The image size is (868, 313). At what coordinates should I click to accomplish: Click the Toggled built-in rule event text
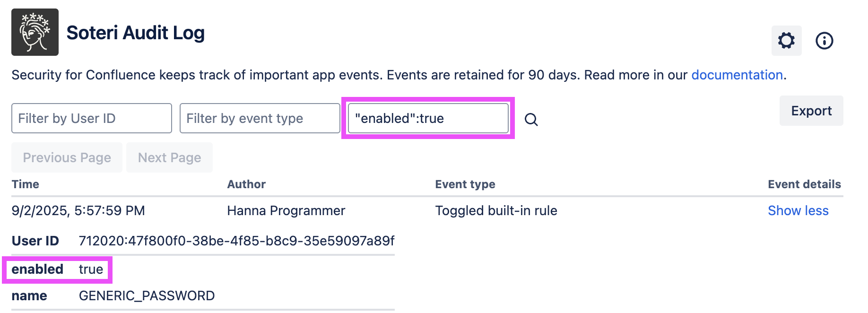point(496,210)
